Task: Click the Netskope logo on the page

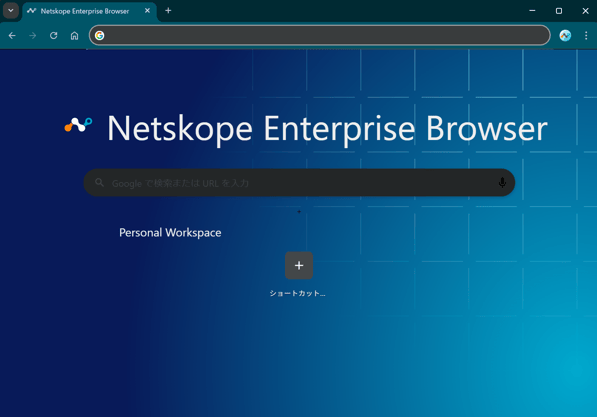Action: tap(78, 125)
